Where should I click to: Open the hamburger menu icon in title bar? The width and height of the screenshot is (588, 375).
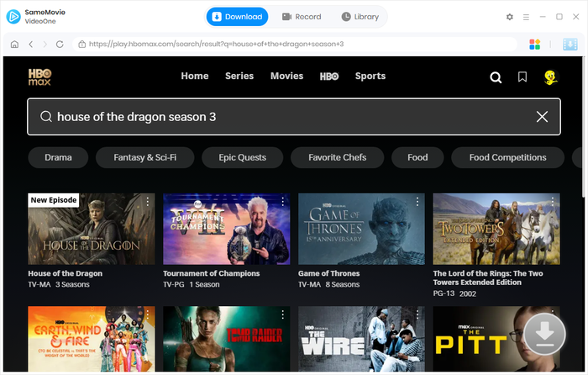526,17
